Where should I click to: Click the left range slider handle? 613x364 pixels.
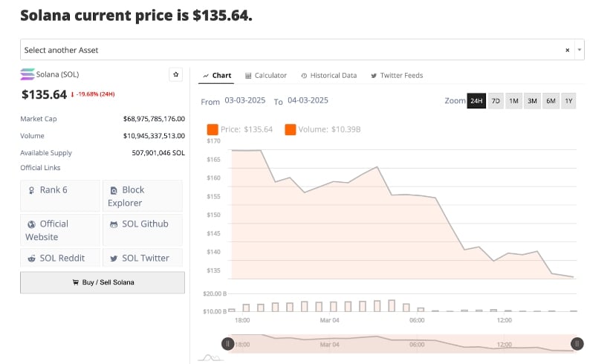(228, 343)
